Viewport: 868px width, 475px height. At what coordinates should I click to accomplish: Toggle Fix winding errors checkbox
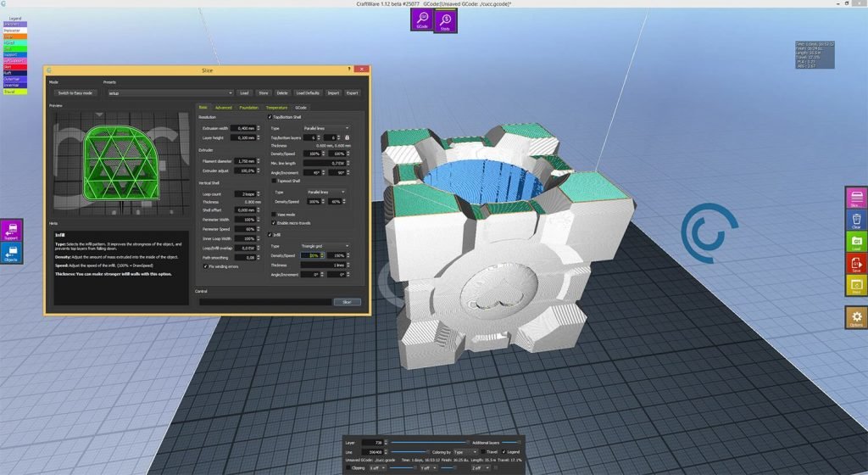pos(205,266)
